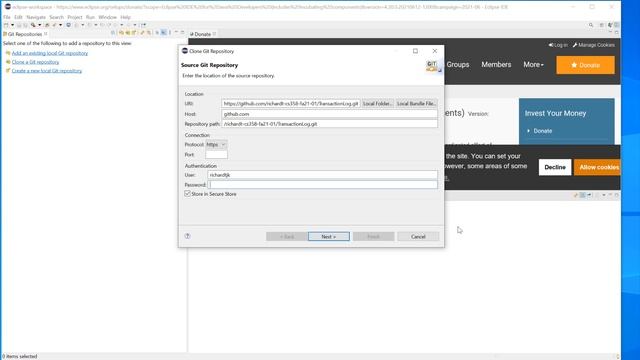
Task: Click Log in on the Eclipse webpage
Action: tap(558, 45)
